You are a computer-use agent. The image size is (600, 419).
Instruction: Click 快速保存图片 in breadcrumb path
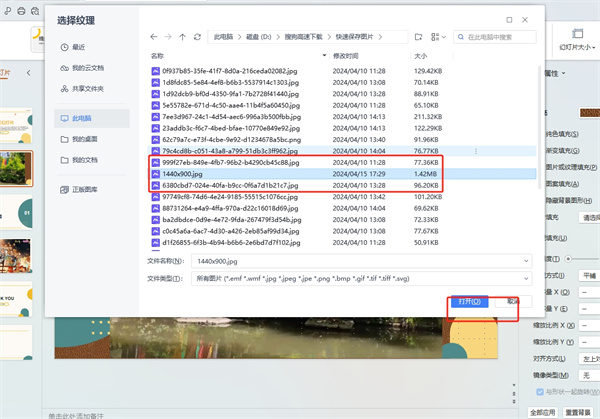tap(354, 37)
